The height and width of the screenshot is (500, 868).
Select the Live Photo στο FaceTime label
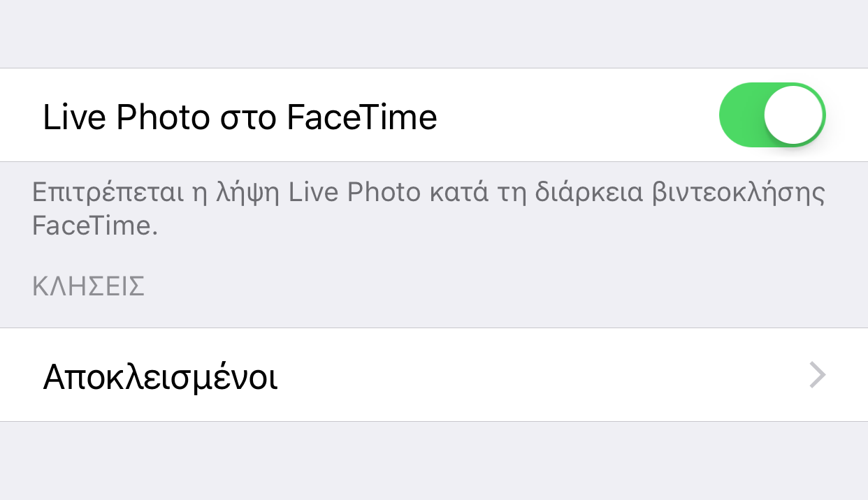240,117
